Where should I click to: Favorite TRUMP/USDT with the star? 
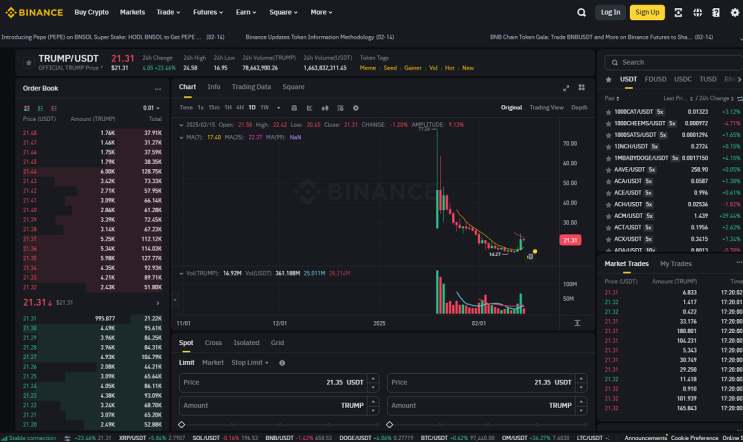[x=28, y=63]
